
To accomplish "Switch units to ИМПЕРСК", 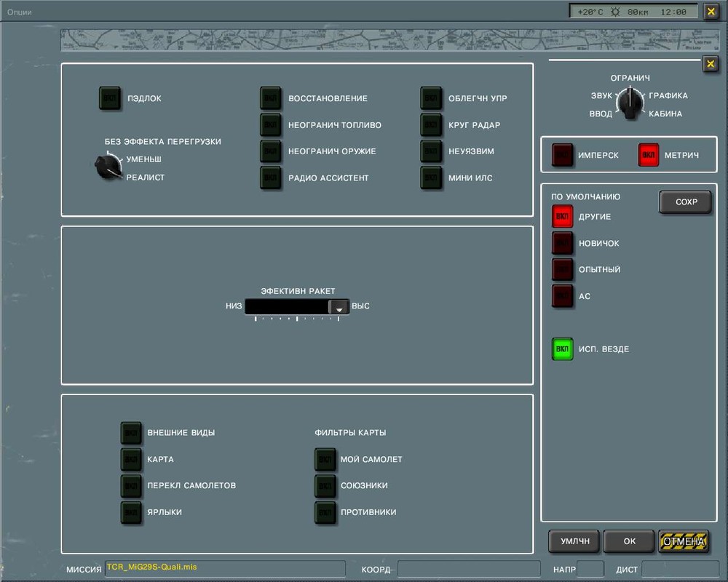I will point(562,155).
